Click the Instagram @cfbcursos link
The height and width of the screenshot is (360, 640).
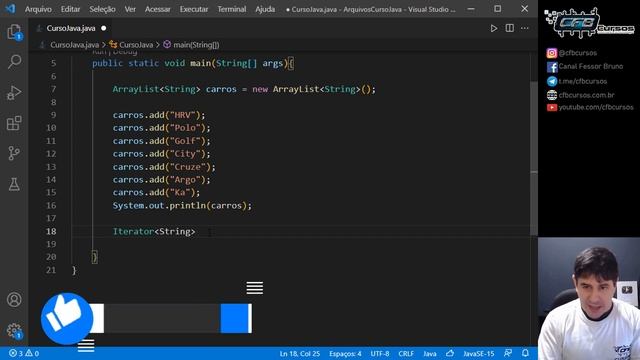click(571, 53)
